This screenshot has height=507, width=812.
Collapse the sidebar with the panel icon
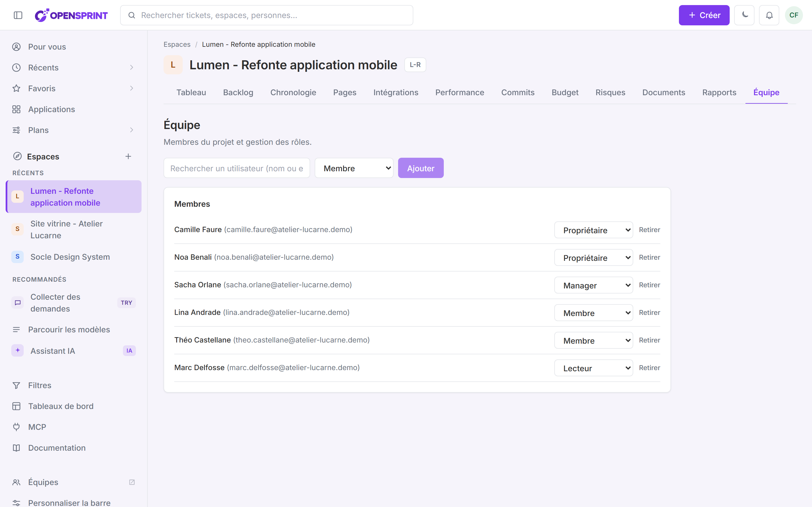point(18,15)
